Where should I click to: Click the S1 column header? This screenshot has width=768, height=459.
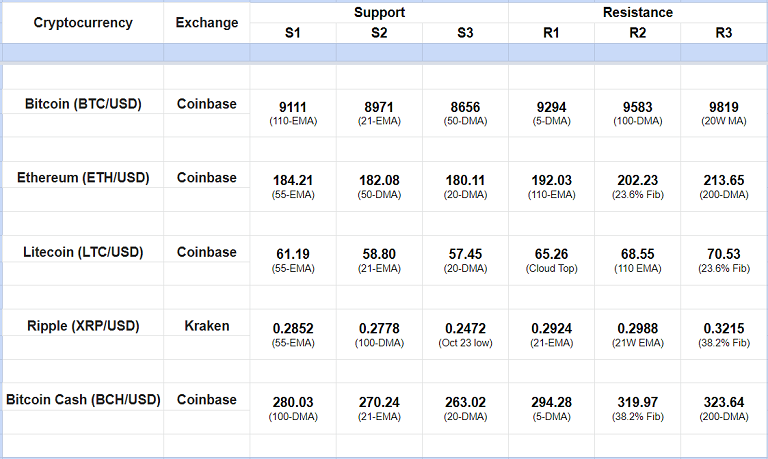(293, 33)
